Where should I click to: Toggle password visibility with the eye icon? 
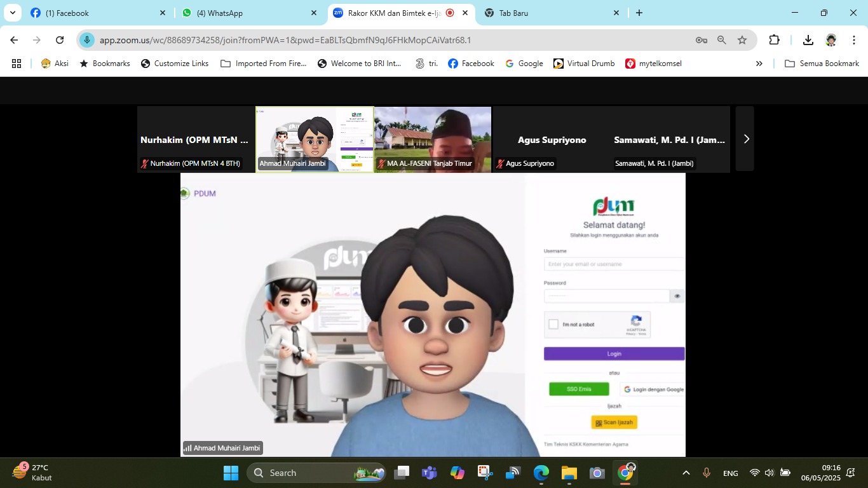coord(676,295)
